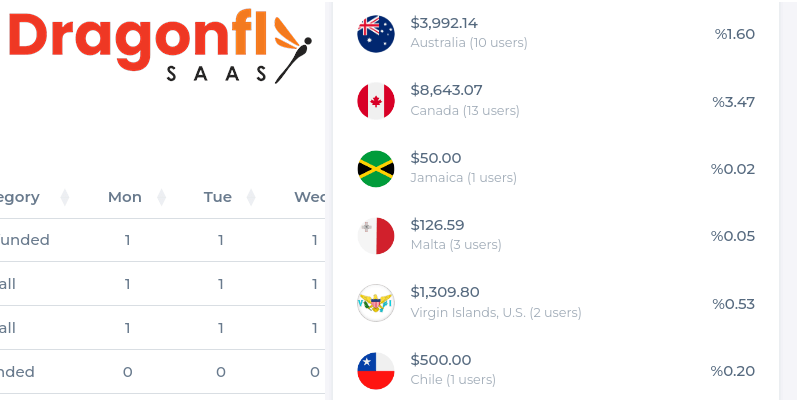The width and height of the screenshot is (800, 400).
Task: Click the $1,309.80 Virgin Islands amount
Action: tap(445, 292)
